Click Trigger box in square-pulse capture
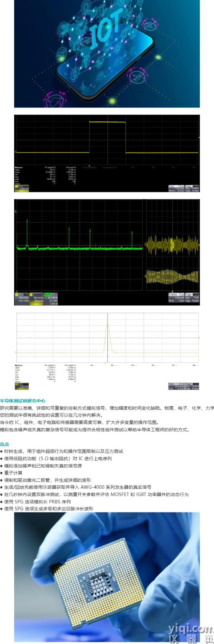The height and width of the screenshot is (644, 214). (192, 188)
